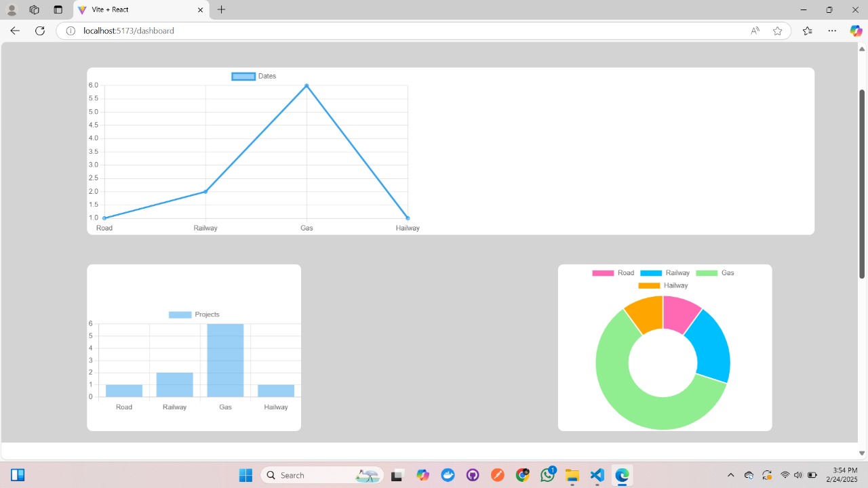Open the Widgets icon on taskbar

[x=18, y=475]
